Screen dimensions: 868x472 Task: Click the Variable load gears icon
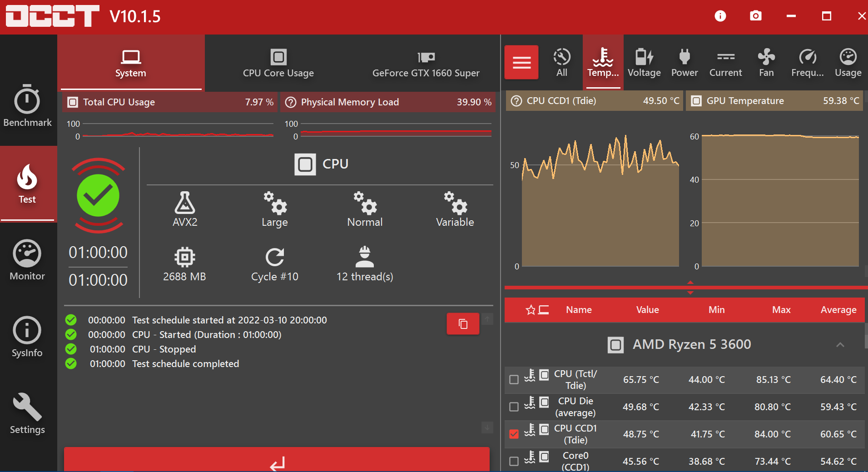pos(455,203)
